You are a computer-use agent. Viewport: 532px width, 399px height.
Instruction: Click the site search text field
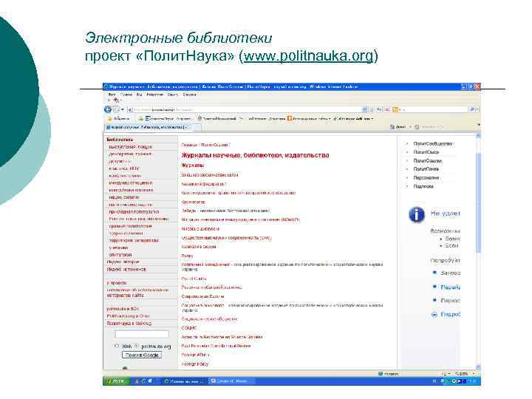pyautogui.click(x=142, y=334)
